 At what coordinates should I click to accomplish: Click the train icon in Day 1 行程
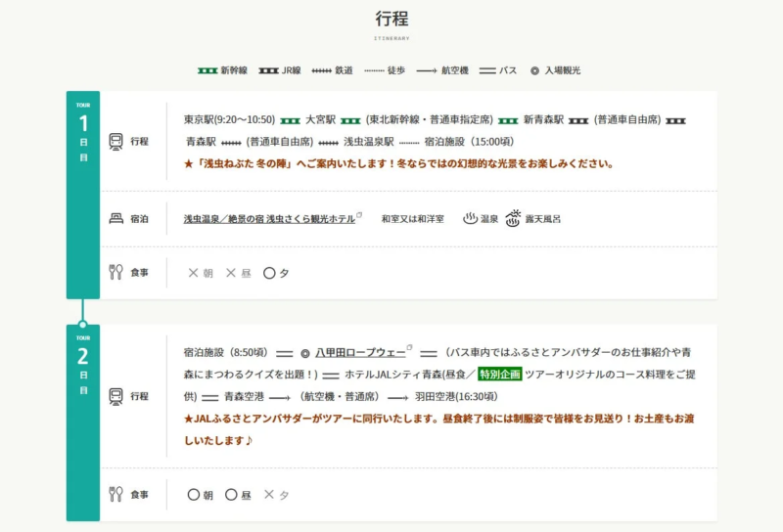tap(115, 141)
